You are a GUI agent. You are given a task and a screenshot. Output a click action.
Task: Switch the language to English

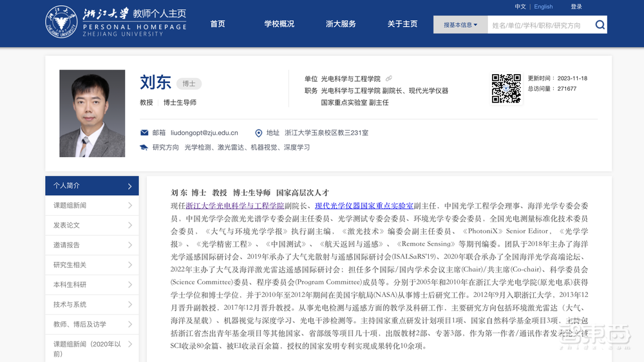point(543,6)
